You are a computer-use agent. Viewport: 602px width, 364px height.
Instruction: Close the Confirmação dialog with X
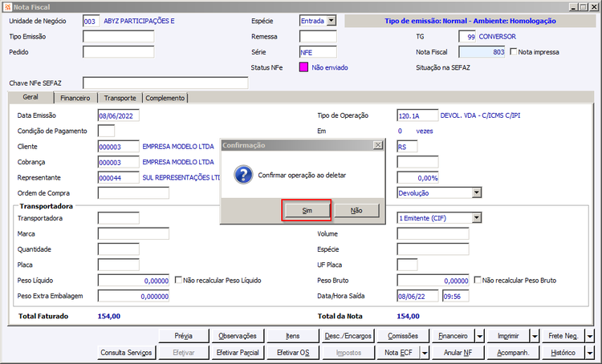[x=378, y=145]
